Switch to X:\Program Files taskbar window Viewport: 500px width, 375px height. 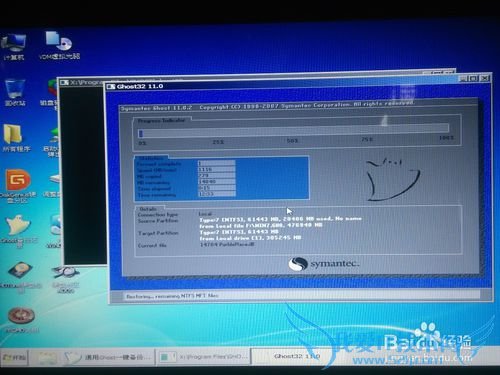click(203, 357)
